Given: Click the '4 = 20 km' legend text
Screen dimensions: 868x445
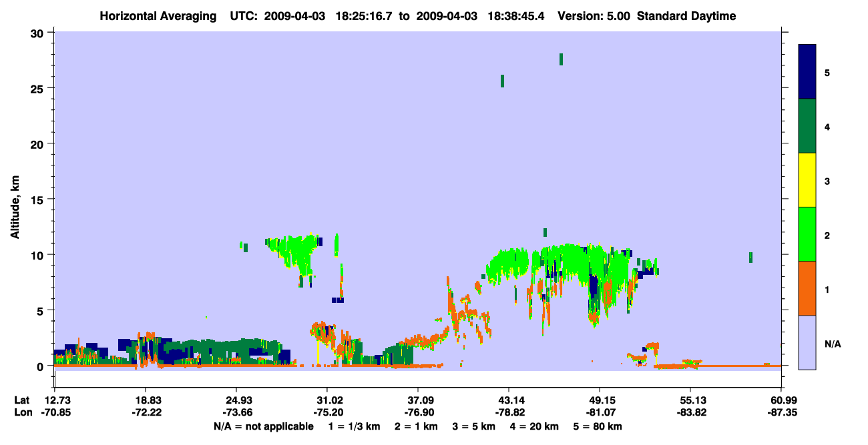Looking at the screenshot, I should pos(535,426).
